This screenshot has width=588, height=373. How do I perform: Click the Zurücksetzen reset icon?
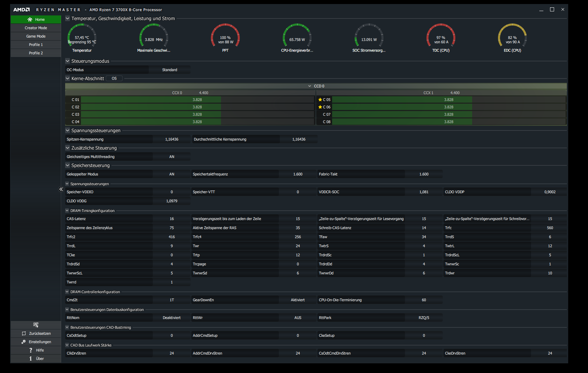tap(24, 333)
